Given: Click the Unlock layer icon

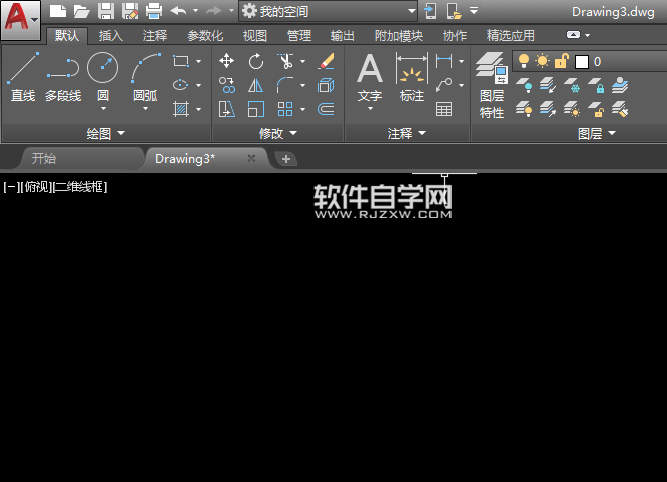Looking at the screenshot, I should click(596, 109).
